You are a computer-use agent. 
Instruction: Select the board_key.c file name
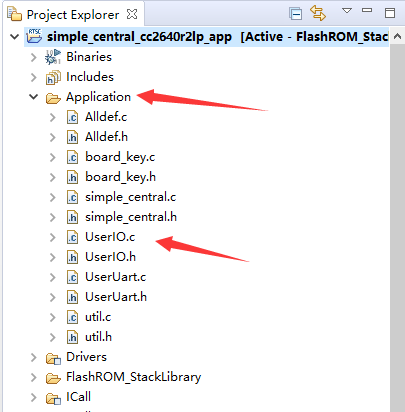pyautogui.click(x=120, y=157)
